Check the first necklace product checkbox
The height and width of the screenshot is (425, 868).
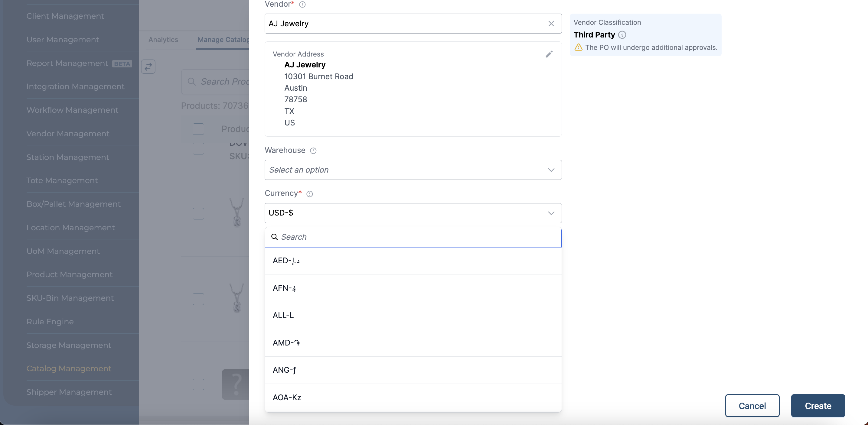198,213
